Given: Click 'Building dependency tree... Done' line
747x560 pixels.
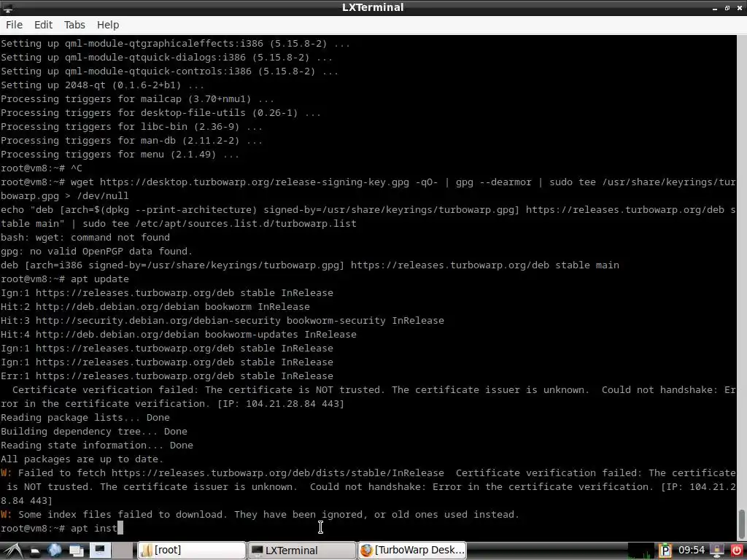Looking at the screenshot, I should click(94, 431).
